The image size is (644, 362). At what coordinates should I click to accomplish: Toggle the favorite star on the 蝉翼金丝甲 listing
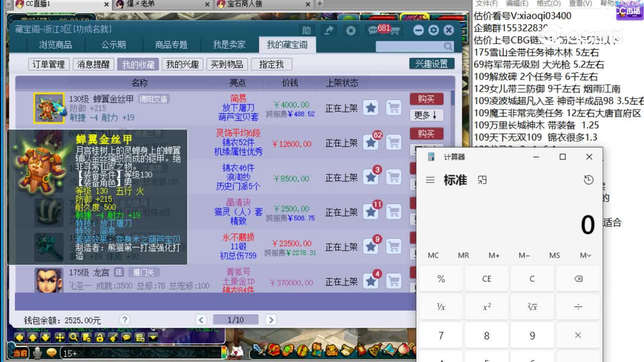click(x=371, y=107)
